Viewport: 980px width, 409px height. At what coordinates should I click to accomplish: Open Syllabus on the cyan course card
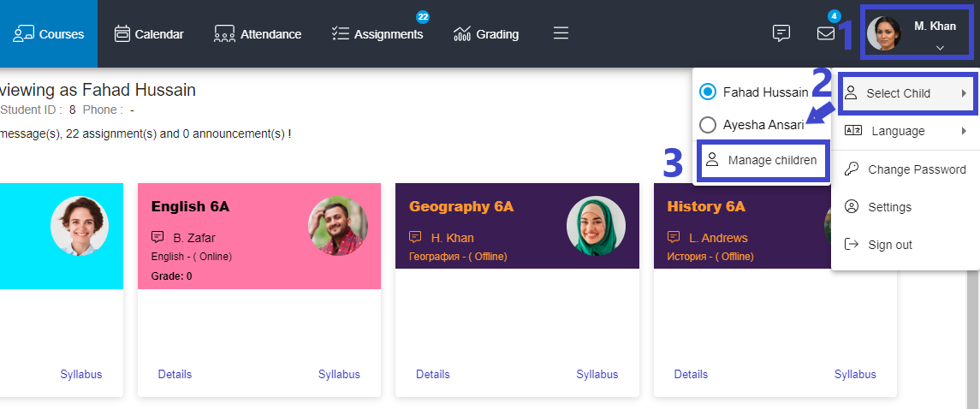coord(81,375)
